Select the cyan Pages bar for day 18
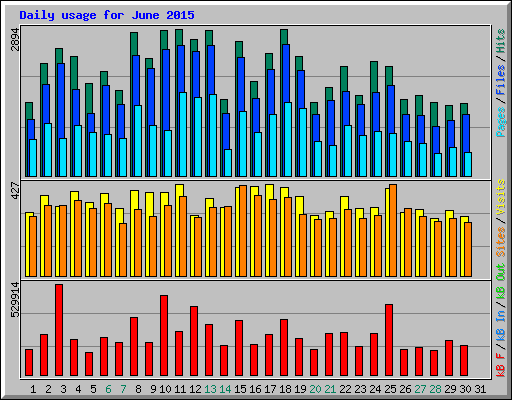Screen dimensions: 512x400 point(288,139)
